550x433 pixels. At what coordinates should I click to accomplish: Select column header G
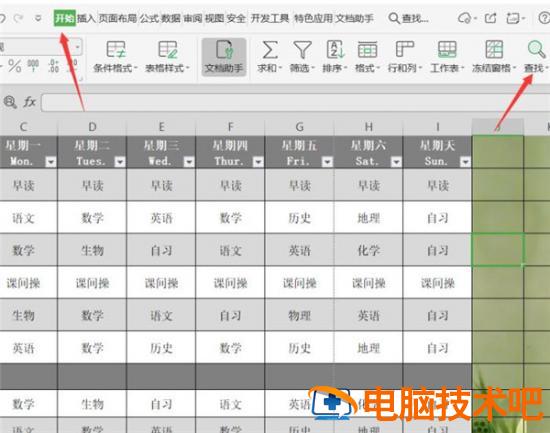coord(300,127)
